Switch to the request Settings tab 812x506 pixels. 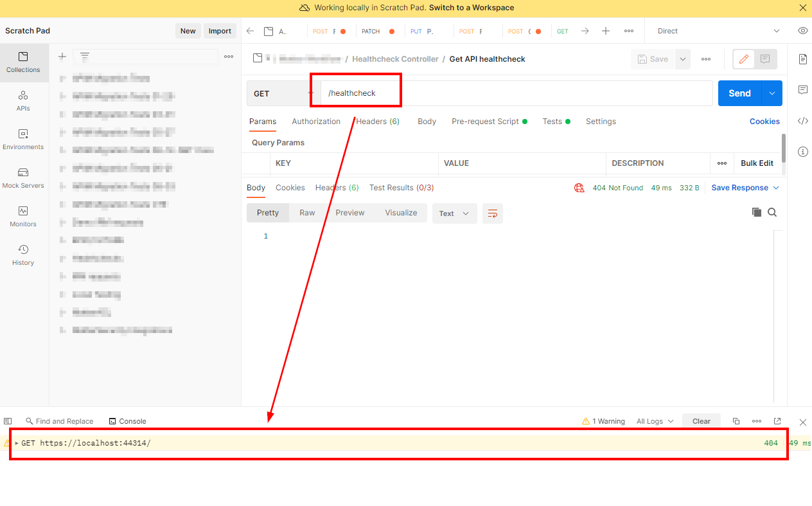tap(601, 122)
